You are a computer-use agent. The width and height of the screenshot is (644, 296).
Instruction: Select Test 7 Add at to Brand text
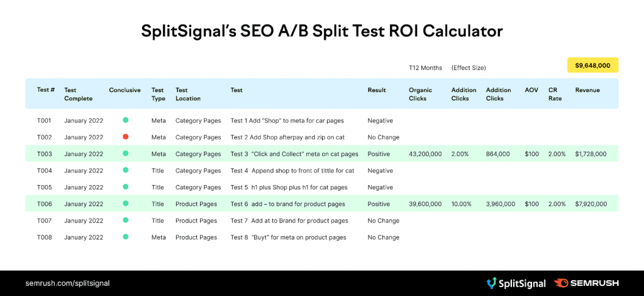289,221
